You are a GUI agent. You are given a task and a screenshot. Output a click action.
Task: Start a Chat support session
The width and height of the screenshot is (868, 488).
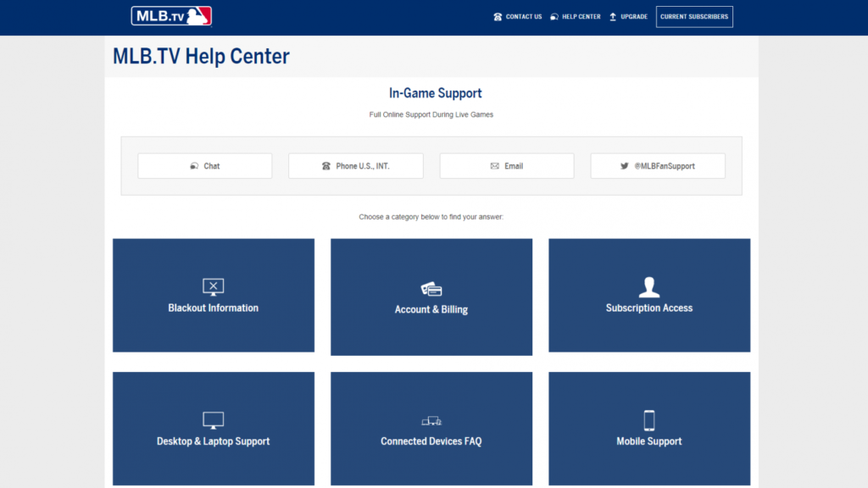click(x=205, y=166)
